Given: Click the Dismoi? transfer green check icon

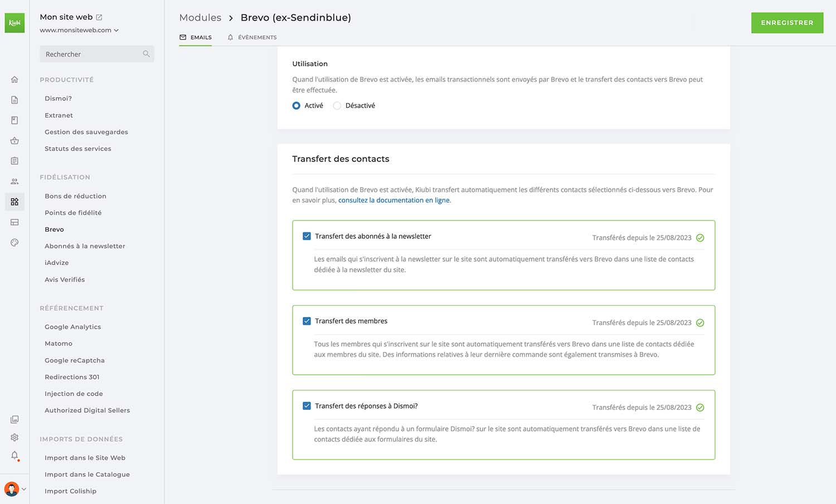Looking at the screenshot, I should tap(700, 408).
